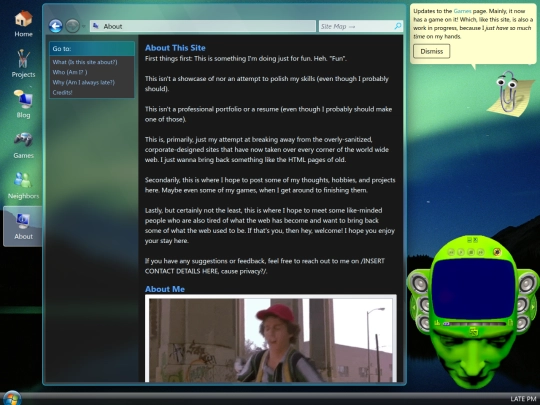Click the LATE PM taskbar clock

[x=523, y=399]
